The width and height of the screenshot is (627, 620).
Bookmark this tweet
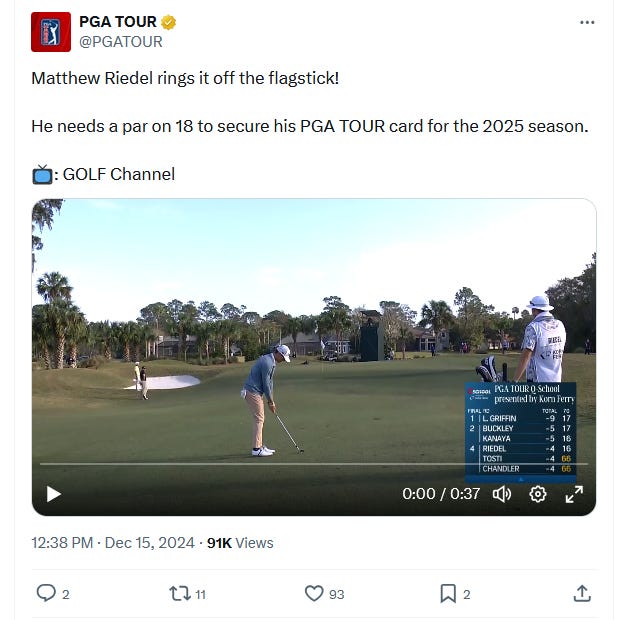(x=448, y=593)
